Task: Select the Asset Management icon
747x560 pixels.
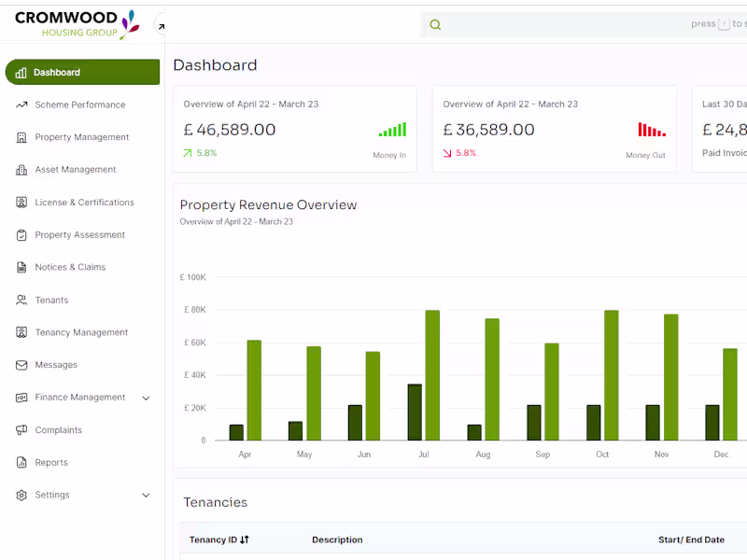Action: [21, 170]
